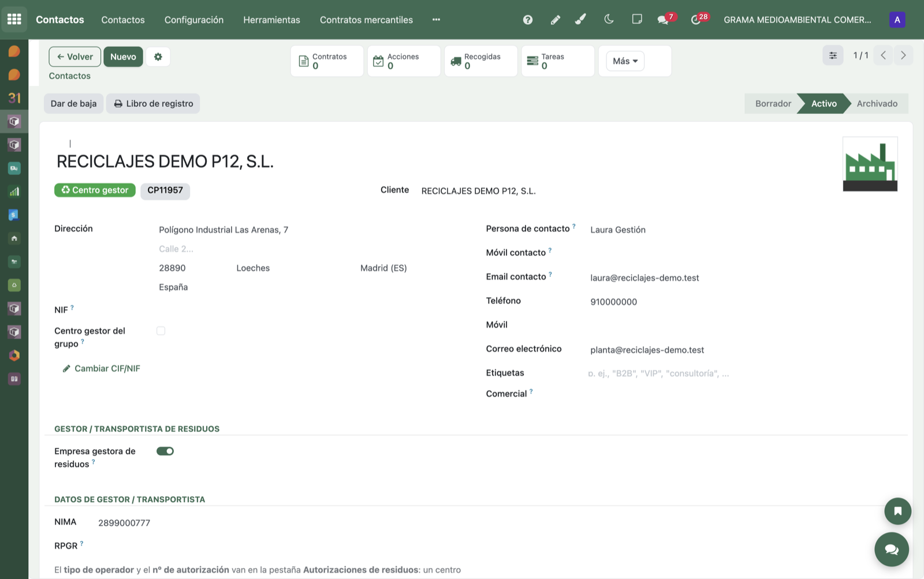Open the recycle triangle sidebar app
This screenshot has height=579, width=924.
[14, 285]
